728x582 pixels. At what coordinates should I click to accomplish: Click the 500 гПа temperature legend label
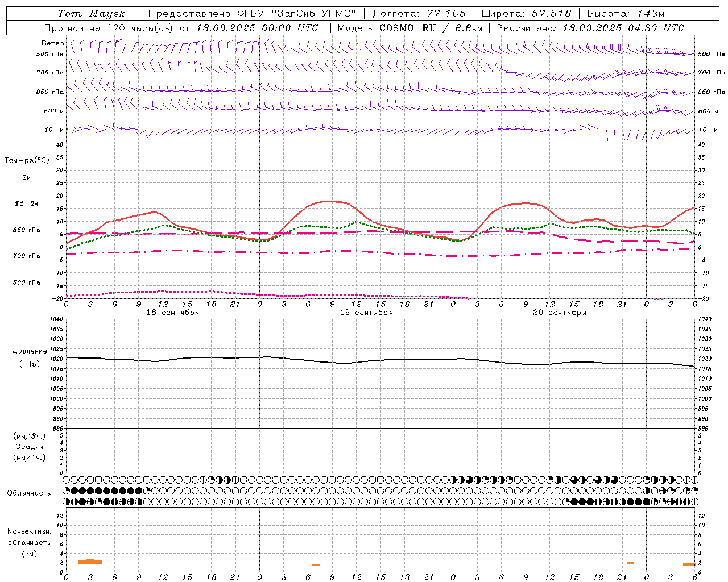pyautogui.click(x=26, y=282)
